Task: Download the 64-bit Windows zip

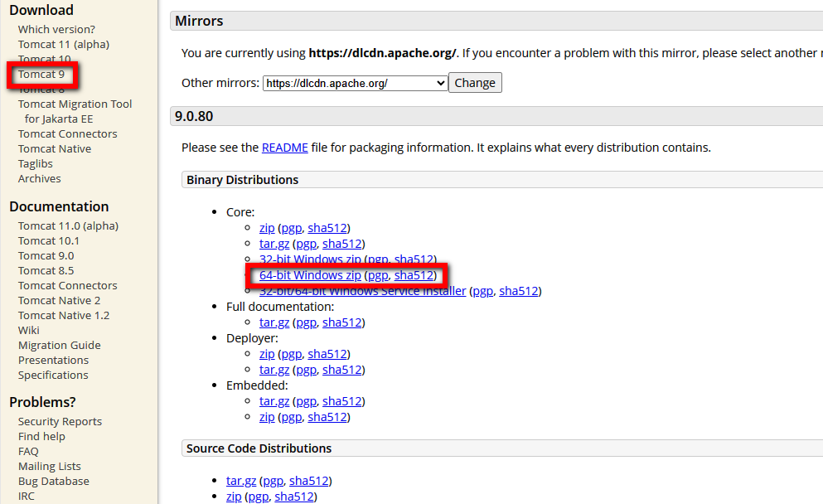Action: coord(310,275)
